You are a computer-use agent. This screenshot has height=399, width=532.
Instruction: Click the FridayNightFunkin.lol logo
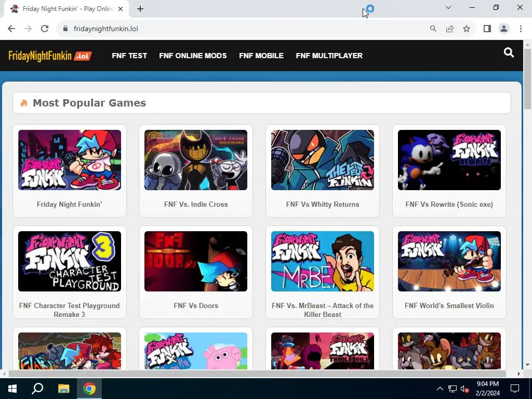click(50, 56)
